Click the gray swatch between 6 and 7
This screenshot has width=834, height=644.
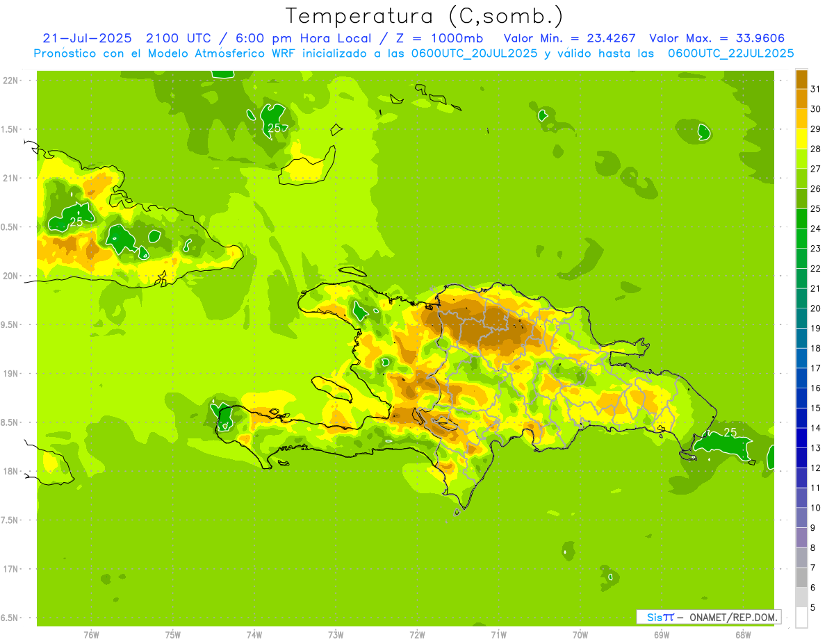click(801, 577)
